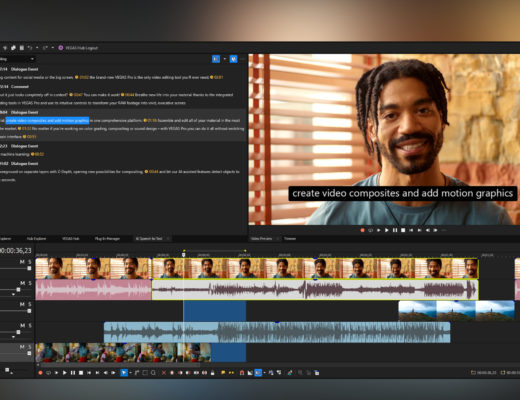Open the Normal Edit tool dropdown arrow

click(130, 373)
